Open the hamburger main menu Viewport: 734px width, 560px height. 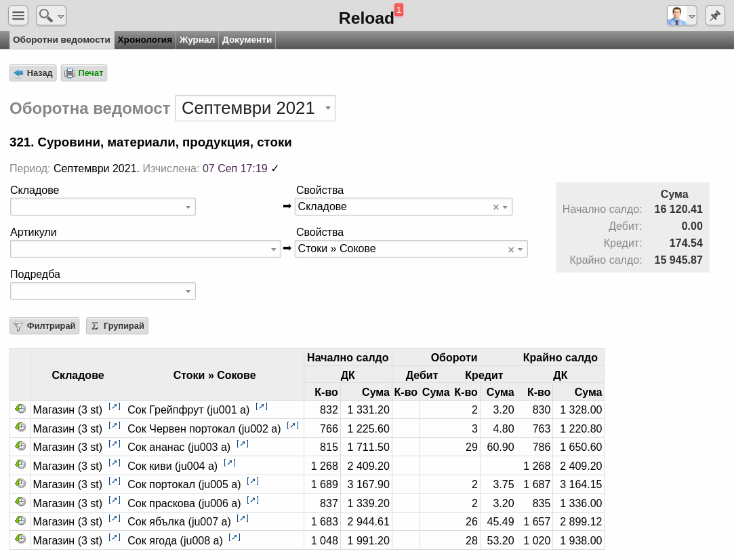[x=18, y=16]
